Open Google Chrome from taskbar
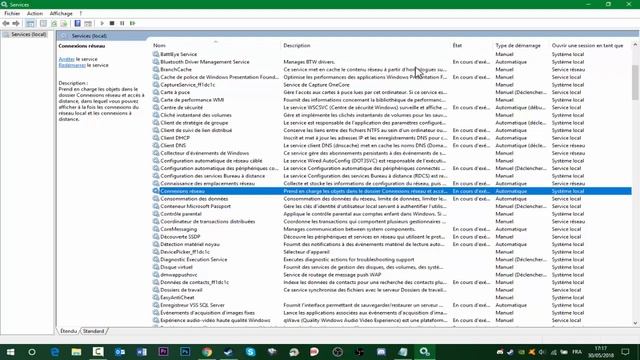 click(207, 352)
